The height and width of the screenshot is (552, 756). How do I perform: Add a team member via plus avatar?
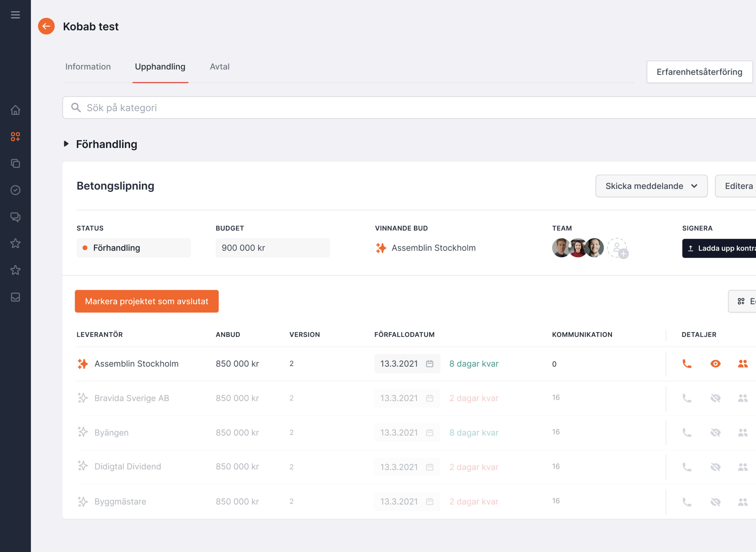[x=617, y=248]
